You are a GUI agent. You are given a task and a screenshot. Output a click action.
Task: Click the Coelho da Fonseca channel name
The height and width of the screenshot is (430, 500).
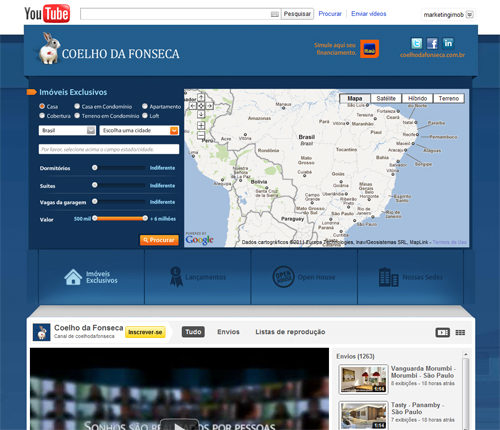click(x=89, y=328)
